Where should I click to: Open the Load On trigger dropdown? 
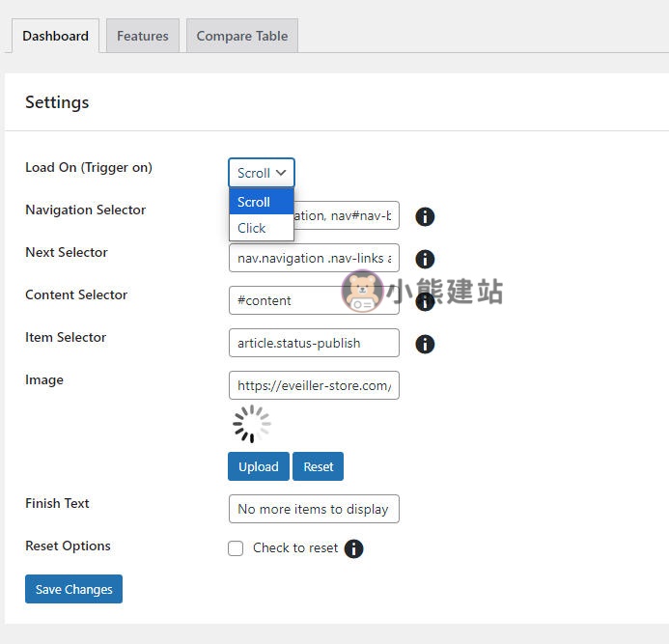click(262, 173)
